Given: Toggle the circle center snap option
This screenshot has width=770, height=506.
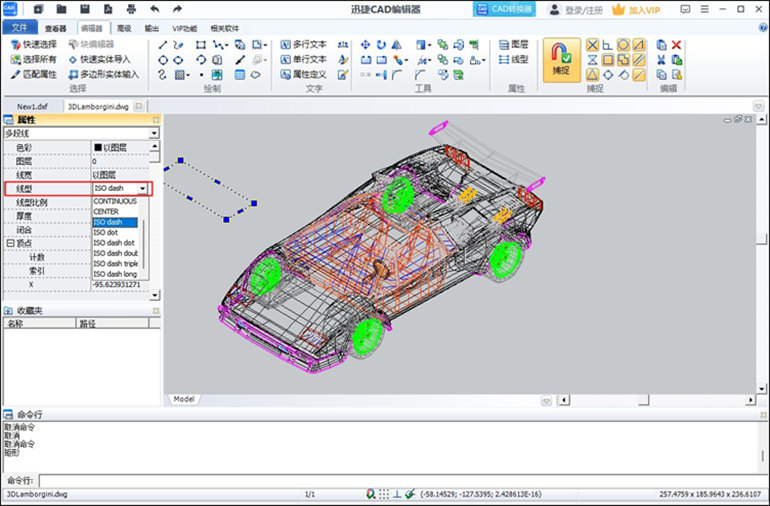Looking at the screenshot, I should click(x=623, y=45).
